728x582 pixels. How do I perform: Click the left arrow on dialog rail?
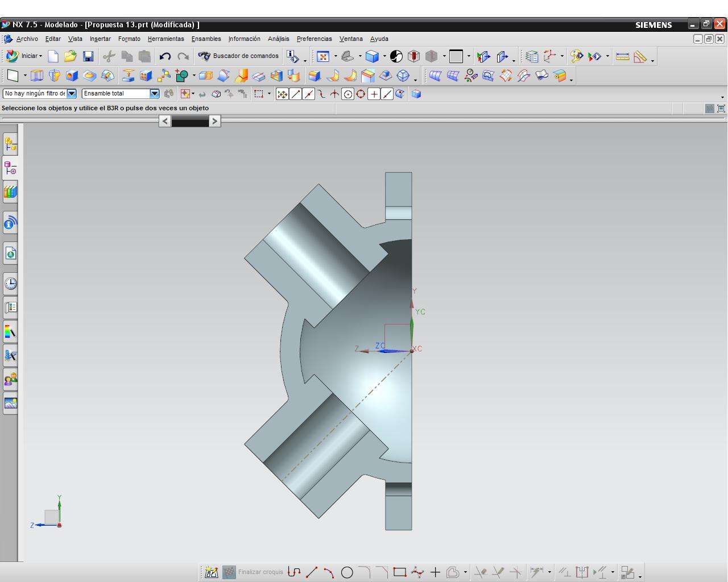(x=165, y=121)
